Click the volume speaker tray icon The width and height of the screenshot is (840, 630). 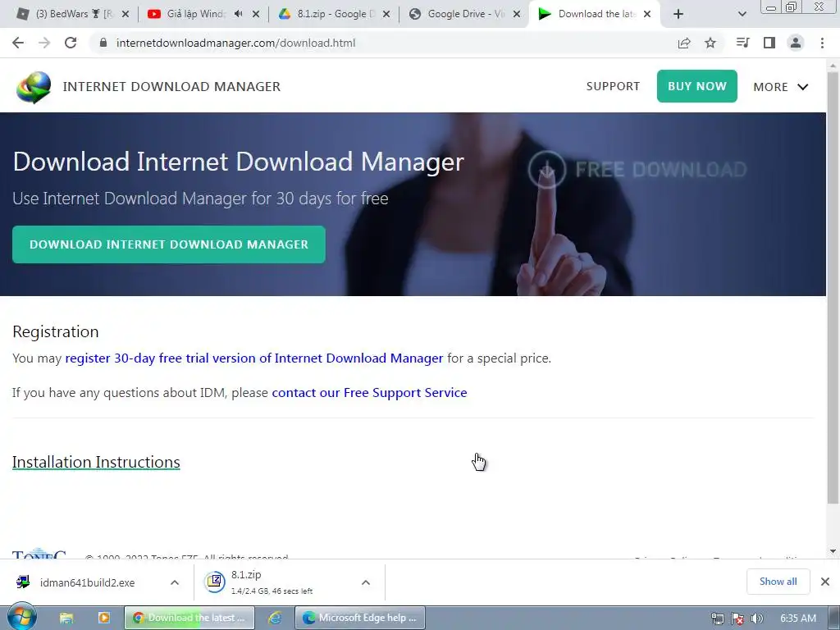coord(757,619)
